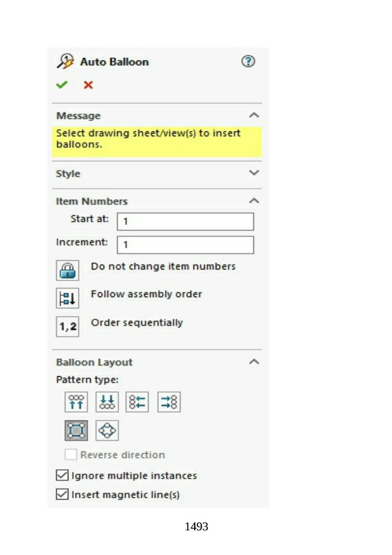Click the green OK checkmark
Image resolution: width=392 pixels, height=555 pixels.
tap(62, 84)
